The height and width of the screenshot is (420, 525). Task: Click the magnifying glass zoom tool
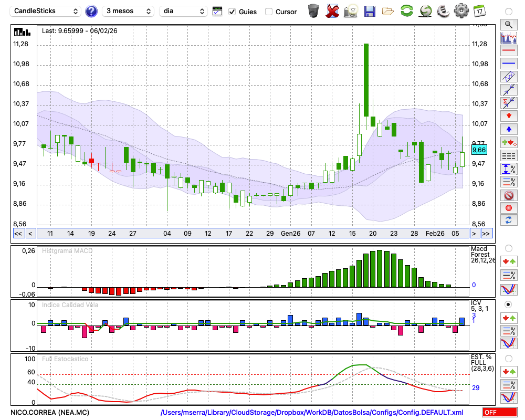pyautogui.click(x=508, y=24)
